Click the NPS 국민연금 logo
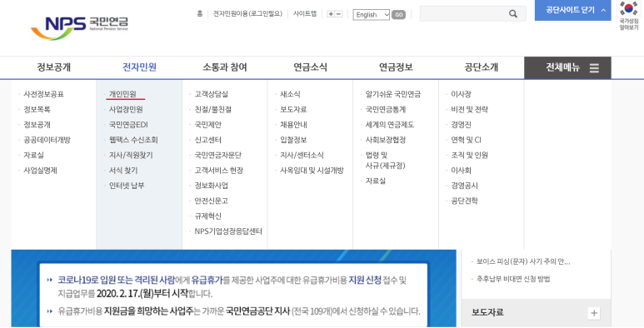This screenshot has height=328, width=644. click(80, 27)
